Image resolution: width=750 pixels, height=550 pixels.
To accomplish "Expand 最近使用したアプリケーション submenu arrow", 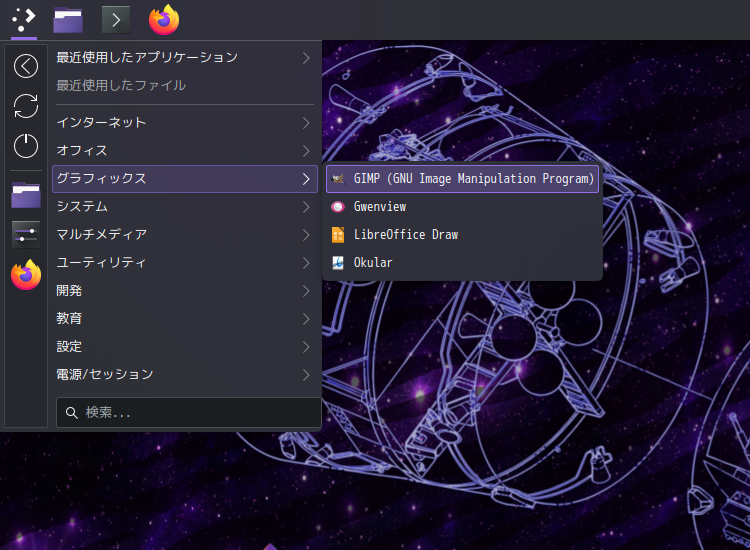I will tap(306, 58).
